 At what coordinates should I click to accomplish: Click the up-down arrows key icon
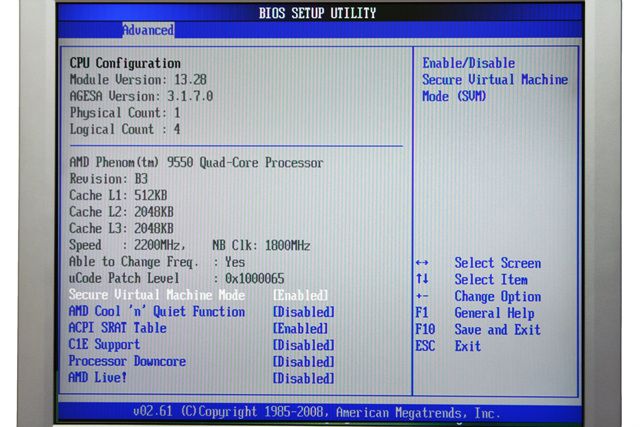click(x=422, y=279)
